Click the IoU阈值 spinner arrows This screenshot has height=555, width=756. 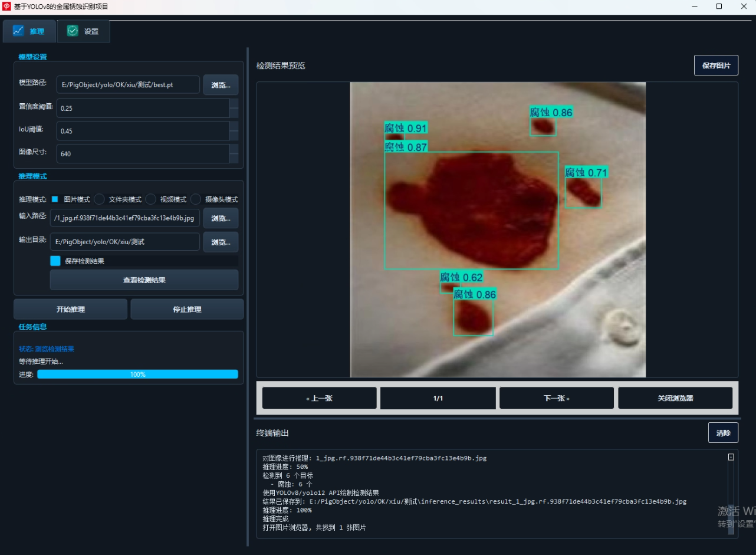(x=234, y=131)
